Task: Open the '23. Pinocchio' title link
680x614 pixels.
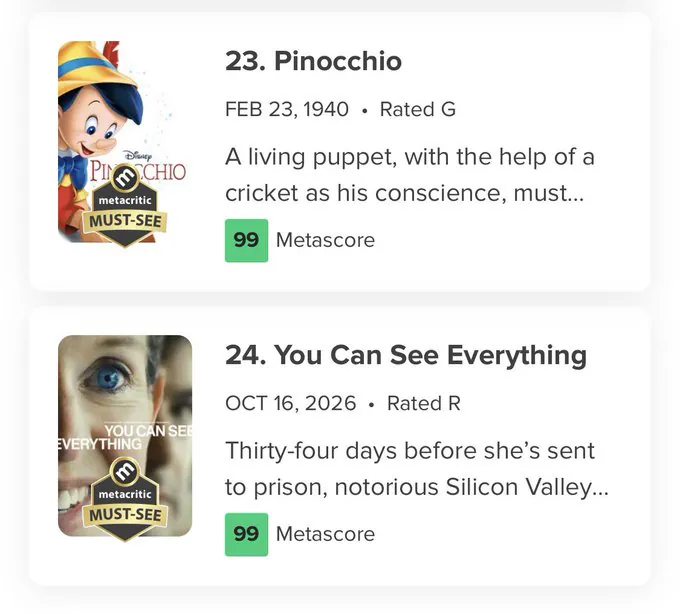Action: [313, 61]
